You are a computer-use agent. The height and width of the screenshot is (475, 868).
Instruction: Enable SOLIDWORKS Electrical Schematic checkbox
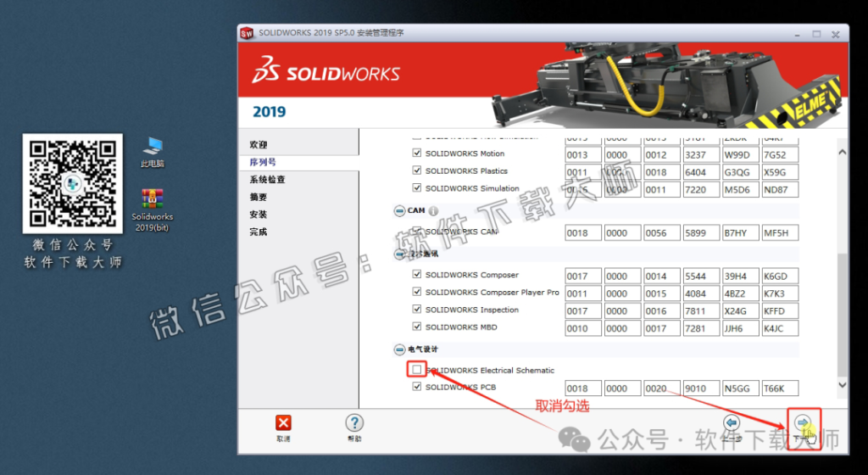(417, 369)
